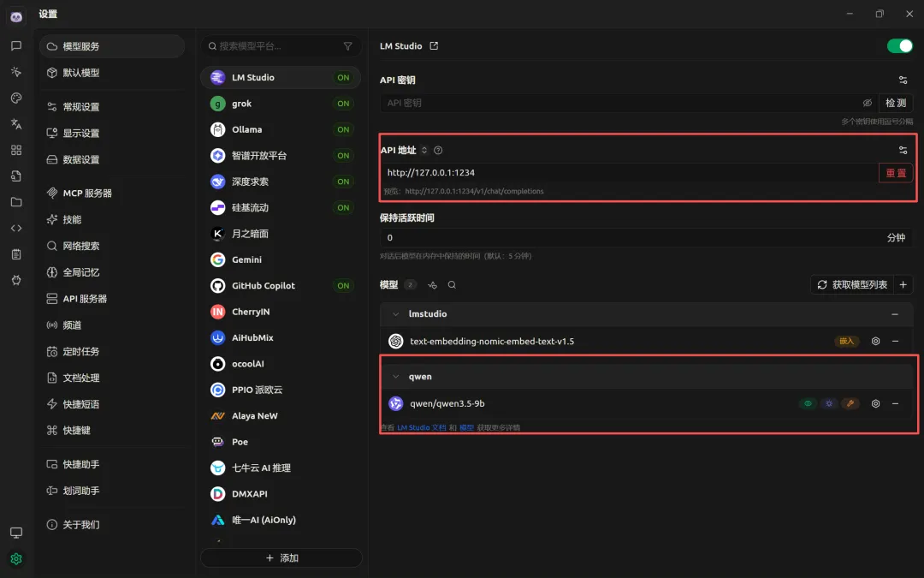Collapse the qwen model group
924x578 pixels.
396,376
